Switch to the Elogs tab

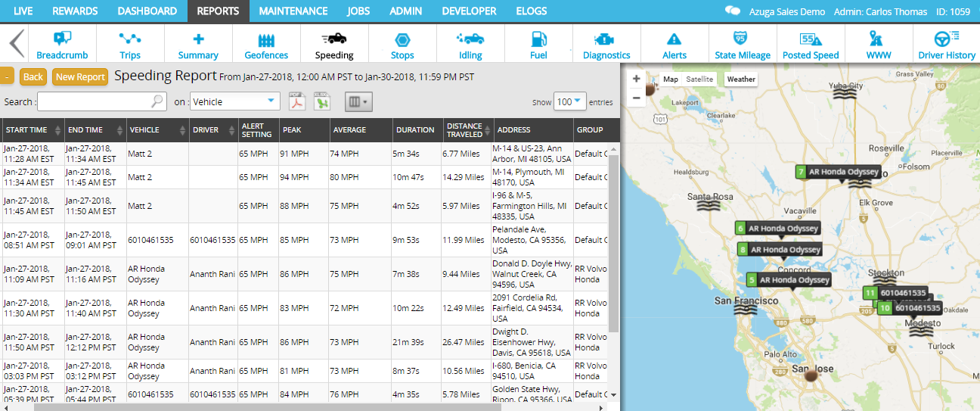coord(532,11)
